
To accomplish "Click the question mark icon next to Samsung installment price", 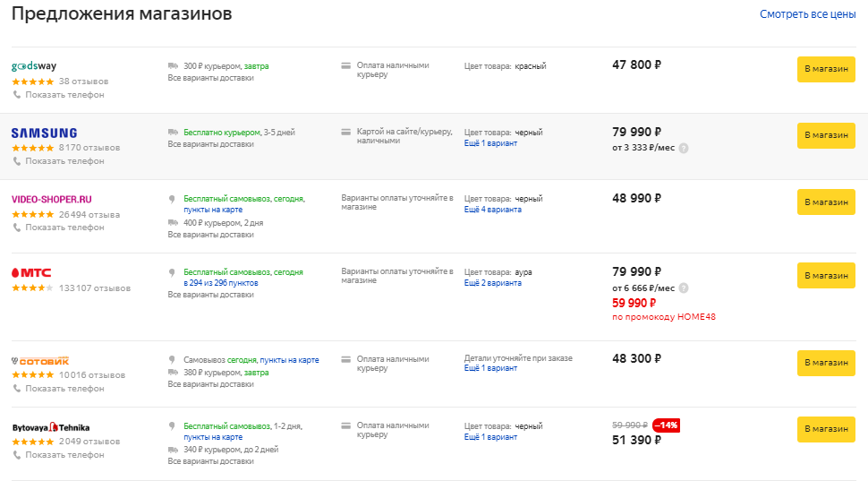I will [x=684, y=148].
